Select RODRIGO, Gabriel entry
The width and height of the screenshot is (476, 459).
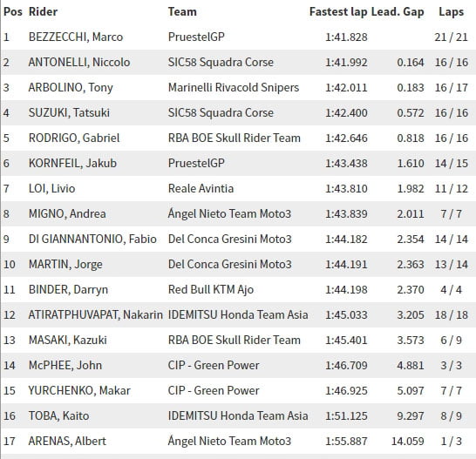pyautogui.click(x=238, y=138)
